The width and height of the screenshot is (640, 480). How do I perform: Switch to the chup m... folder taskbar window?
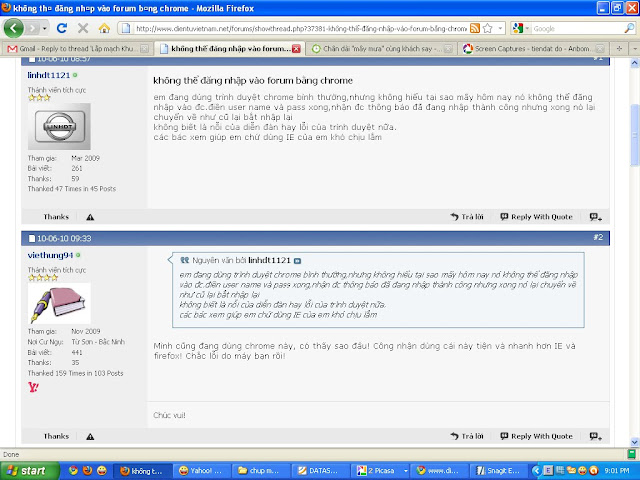pyautogui.click(x=260, y=471)
